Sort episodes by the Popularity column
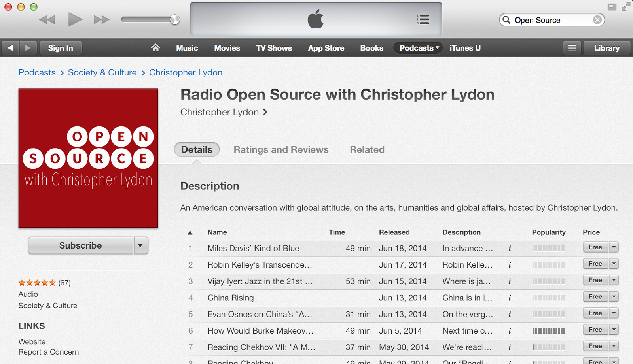The image size is (633, 364). pyautogui.click(x=549, y=232)
